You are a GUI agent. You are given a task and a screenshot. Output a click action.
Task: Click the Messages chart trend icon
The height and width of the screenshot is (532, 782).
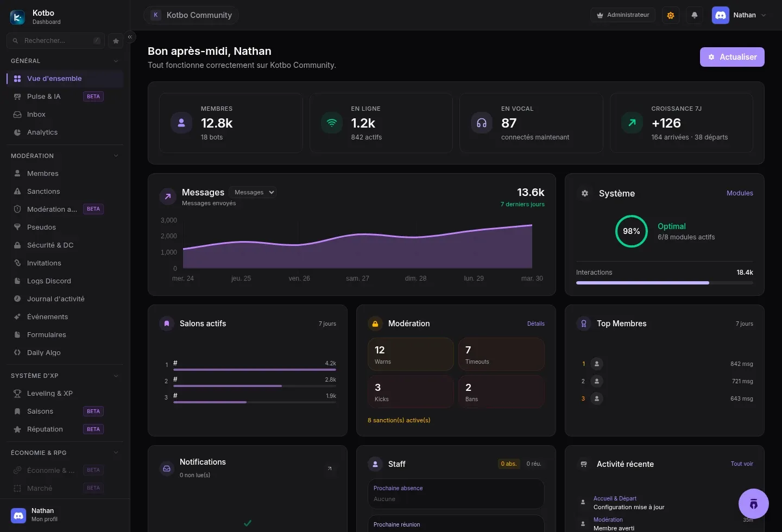168,197
